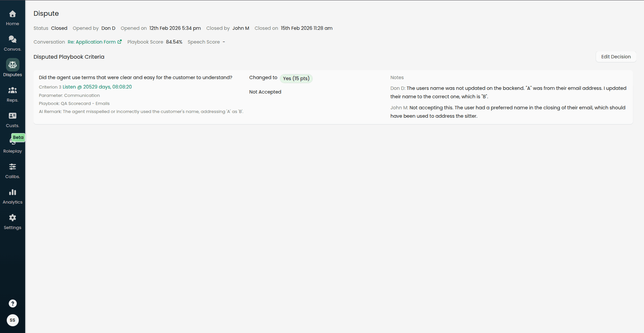Click the Disputed Playbook Criteria heading

pos(68,57)
